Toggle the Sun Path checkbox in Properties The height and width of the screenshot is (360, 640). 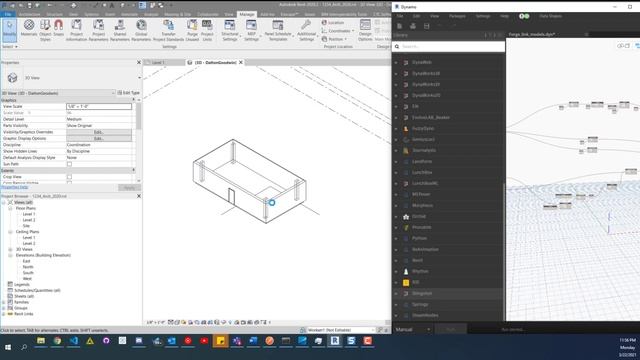[69, 164]
